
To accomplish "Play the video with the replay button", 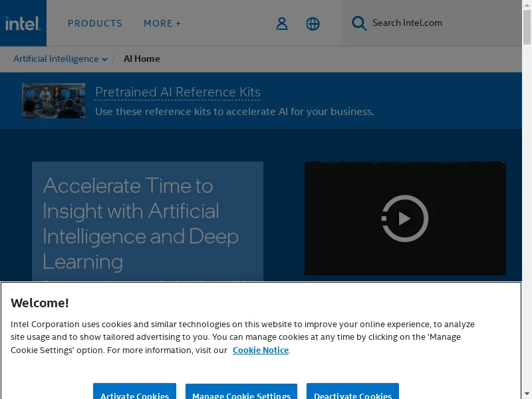I will click(x=405, y=218).
